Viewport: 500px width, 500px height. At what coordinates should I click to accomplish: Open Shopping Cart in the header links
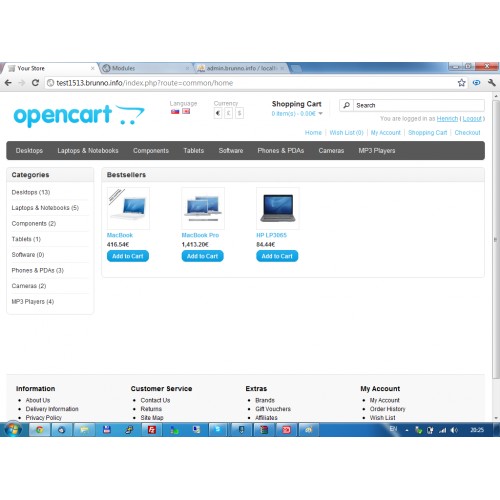pyautogui.click(x=428, y=133)
